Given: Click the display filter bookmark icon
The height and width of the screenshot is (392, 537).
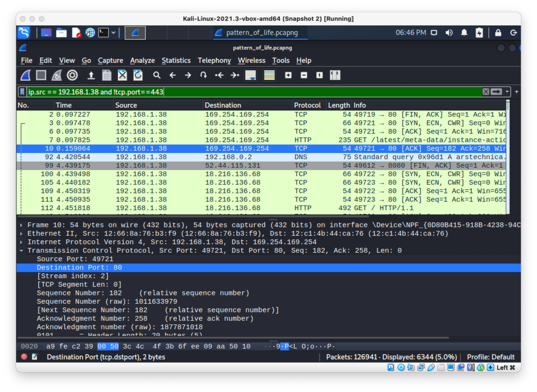Looking at the screenshot, I should pos(22,92).
